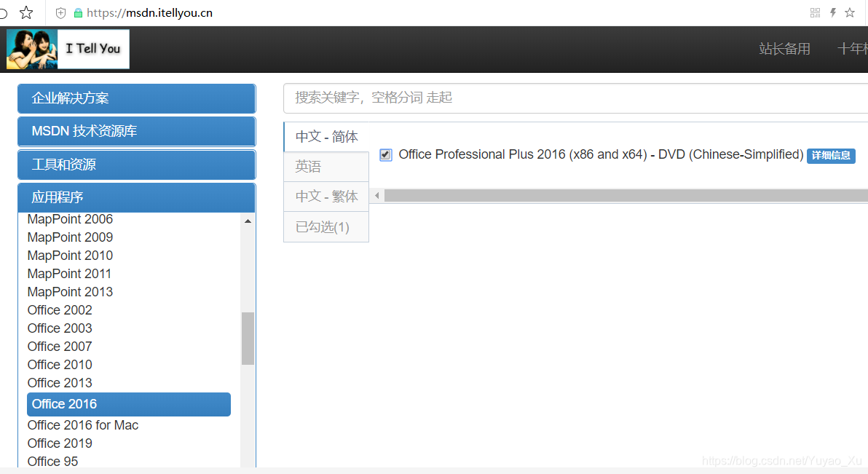Viewport: 868px width, 474px height.
Task: Click the search keyword input box
Action: [x=576, y=98]
